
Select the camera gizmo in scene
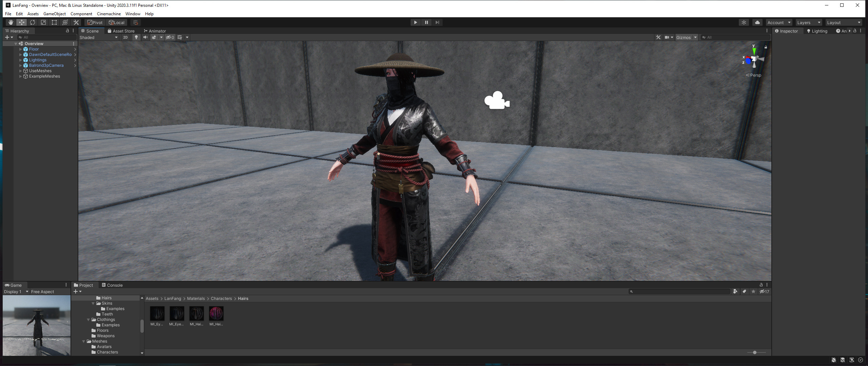coord(497,100)
